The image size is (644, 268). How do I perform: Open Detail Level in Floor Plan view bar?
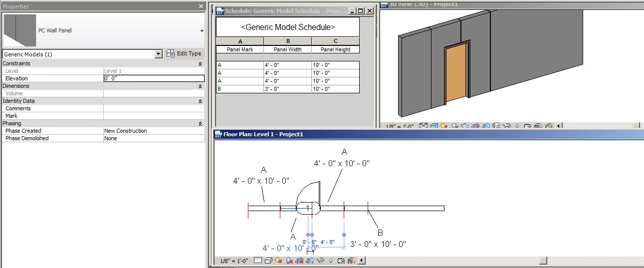[x=258, y=261]
